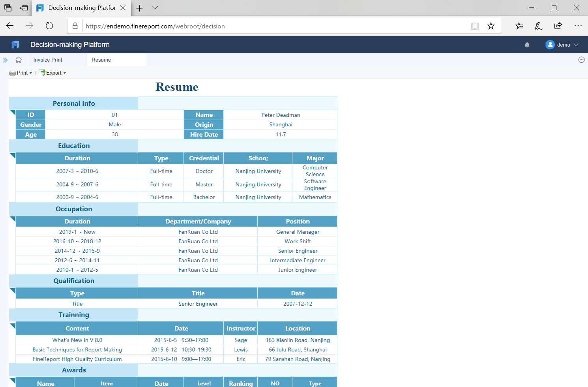Toggle reading view icon
Image resolution: width=588 pixels, height=387 pixels.
click(475, 26)
